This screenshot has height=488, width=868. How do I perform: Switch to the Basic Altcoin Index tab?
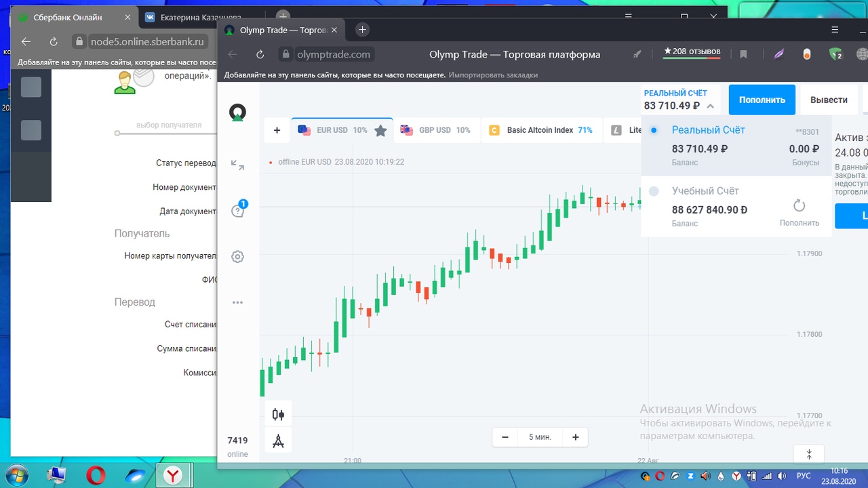pos(541,130)
